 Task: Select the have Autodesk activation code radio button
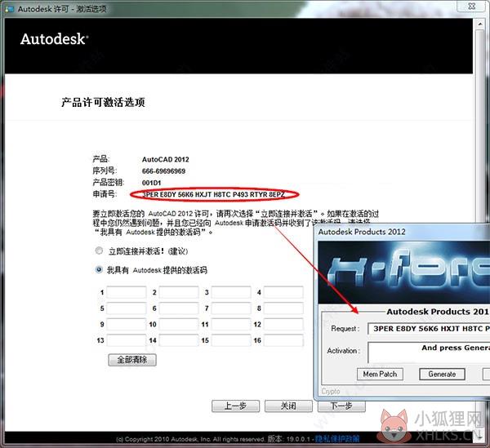pyautogui.click(x=99, y=269)
